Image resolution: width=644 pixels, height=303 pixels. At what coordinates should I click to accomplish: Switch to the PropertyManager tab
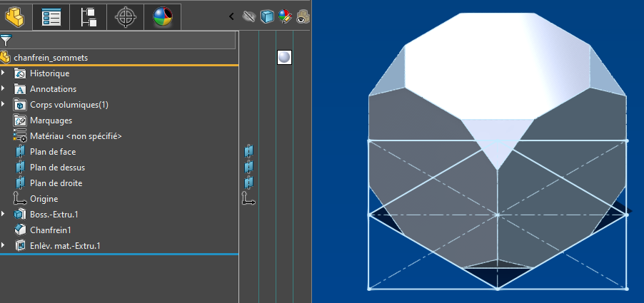(x=51, y=17)
